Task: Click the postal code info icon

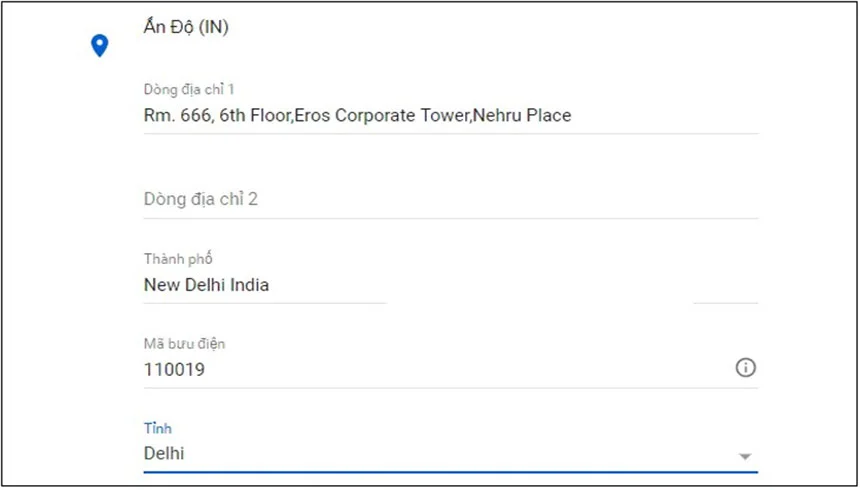Action: click(745, 368)
